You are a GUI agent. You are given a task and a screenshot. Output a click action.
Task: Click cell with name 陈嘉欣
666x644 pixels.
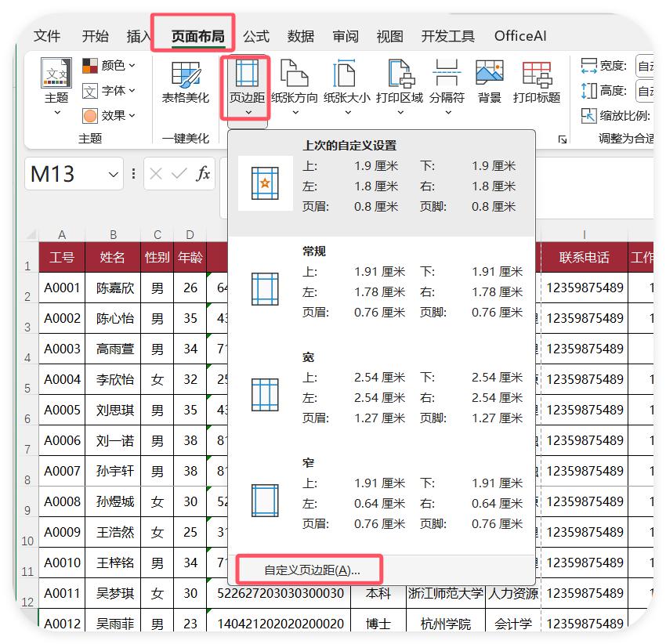tap(113, 288)
